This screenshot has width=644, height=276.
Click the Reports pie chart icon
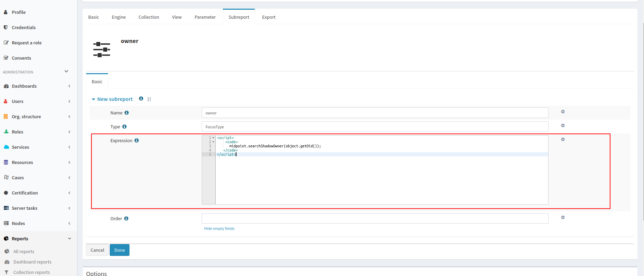(x=6, y=239)
